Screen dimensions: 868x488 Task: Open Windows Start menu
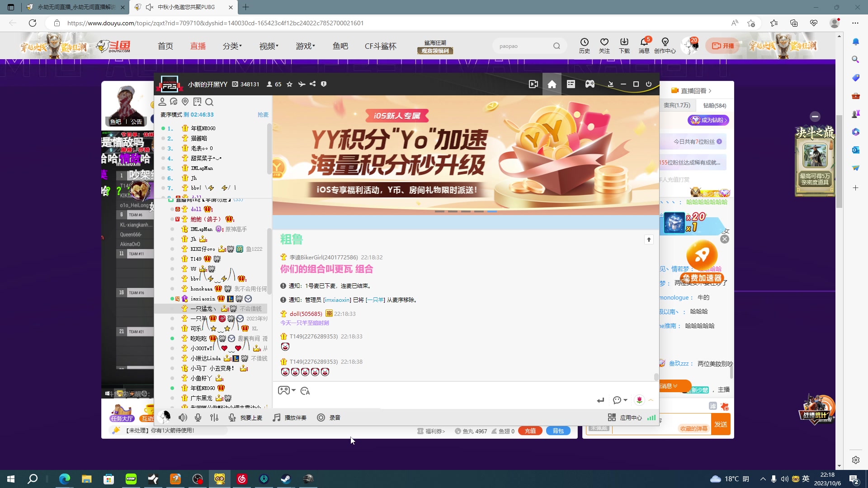(x=11, y=479)
